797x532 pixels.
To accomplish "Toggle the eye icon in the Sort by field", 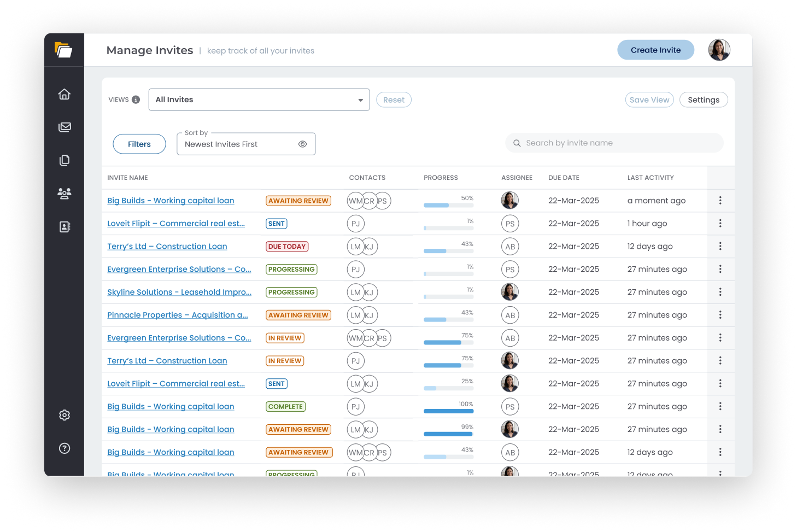I will pos(303,144).
